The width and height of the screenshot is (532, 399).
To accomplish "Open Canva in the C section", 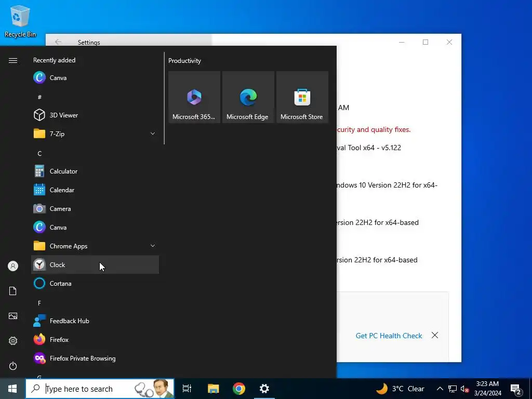I will pyautogui.click(x=95, y=228).
